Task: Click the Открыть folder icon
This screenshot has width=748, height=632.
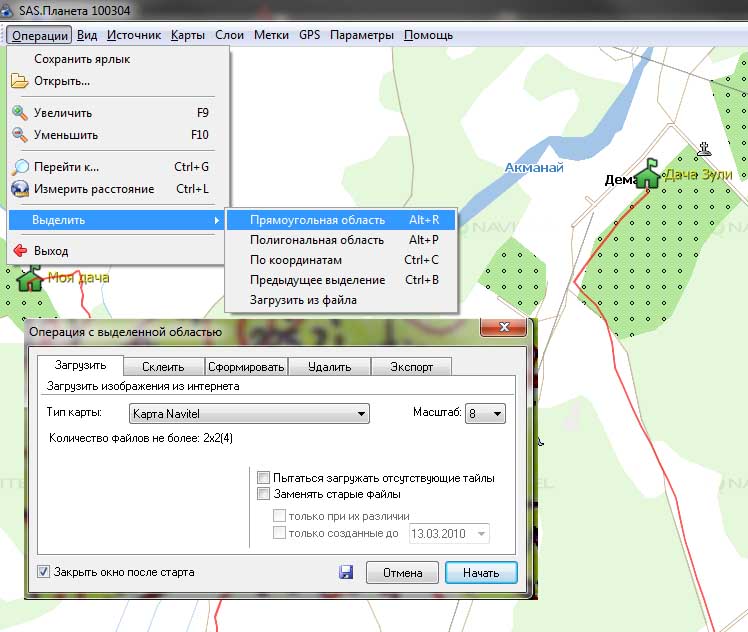Action: [x=19, y=81]
